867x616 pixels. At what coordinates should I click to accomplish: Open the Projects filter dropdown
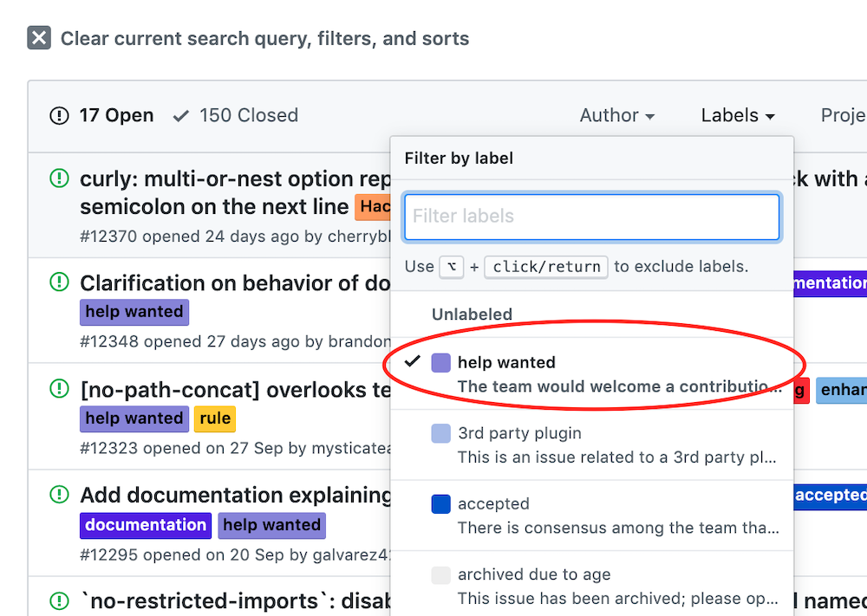(x=844, y=115)
